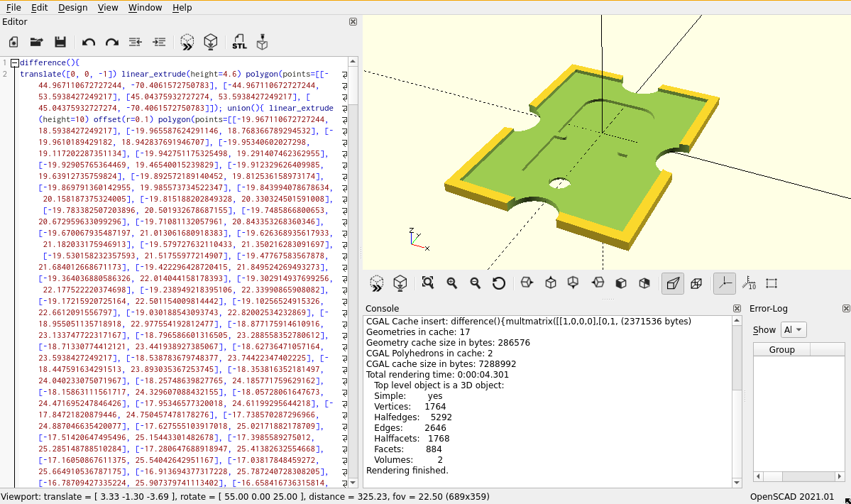The image size is (851, 504).
Task: Switch to Orthogonal projection view
Action: tap(696, 283)
